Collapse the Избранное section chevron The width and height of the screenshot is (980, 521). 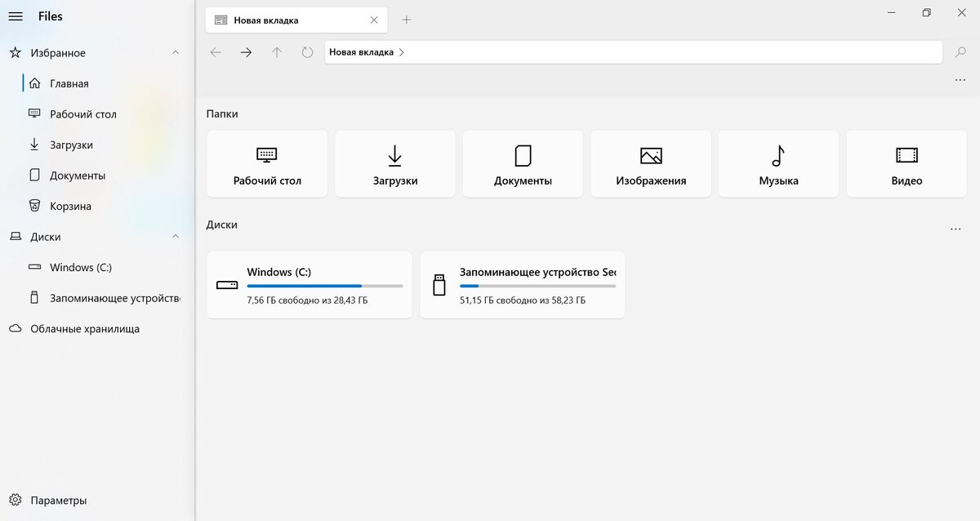[176, 53]
